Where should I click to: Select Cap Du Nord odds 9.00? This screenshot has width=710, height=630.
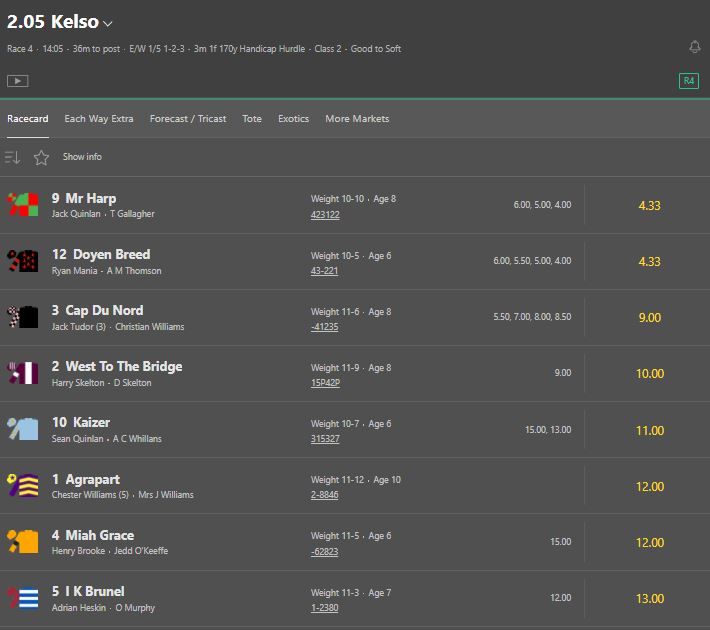point(649,318)
